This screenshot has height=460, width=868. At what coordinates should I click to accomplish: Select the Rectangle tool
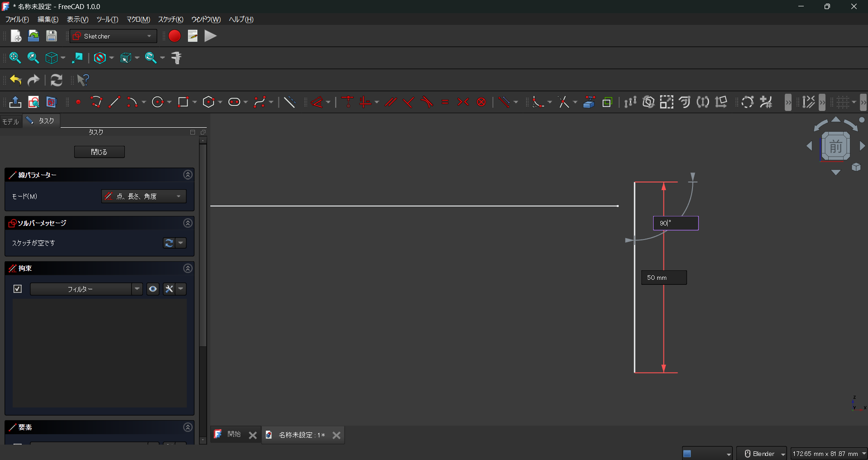click(183, 102)
